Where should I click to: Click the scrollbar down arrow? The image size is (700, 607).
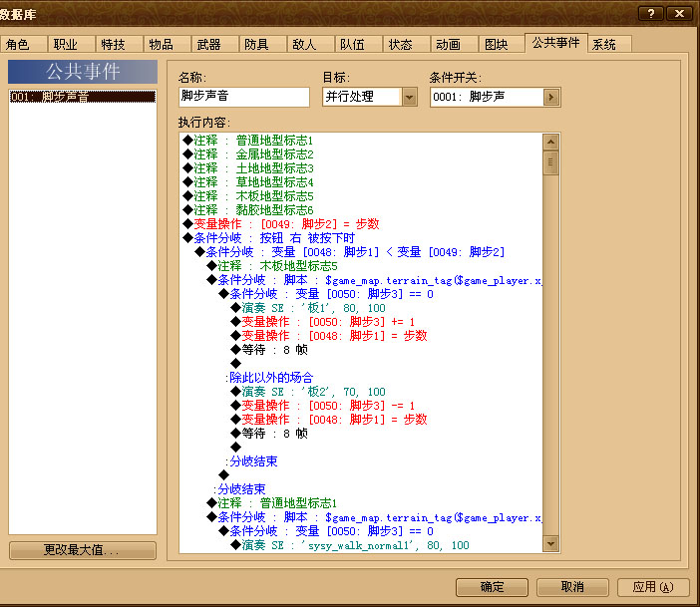pos(550,543)
